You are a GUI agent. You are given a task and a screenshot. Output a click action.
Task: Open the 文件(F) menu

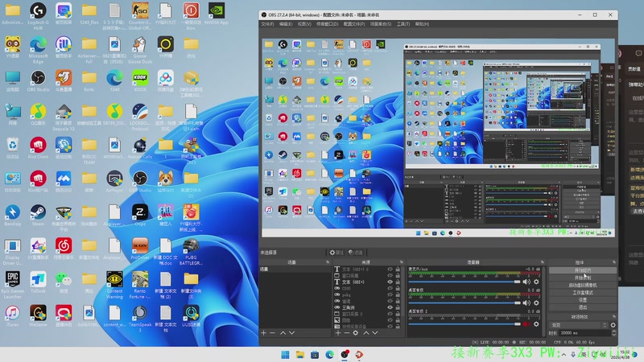pyautogui.click(x=268, y=24)
